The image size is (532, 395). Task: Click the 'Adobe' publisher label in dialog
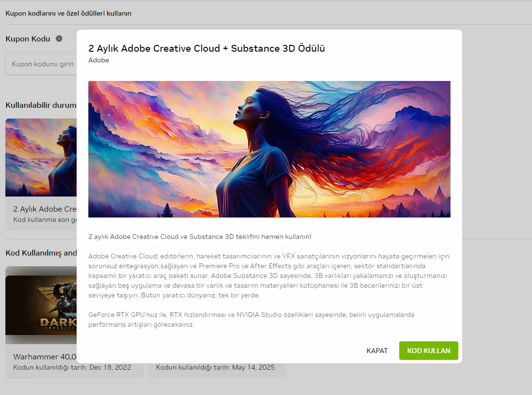pos(99,60)
